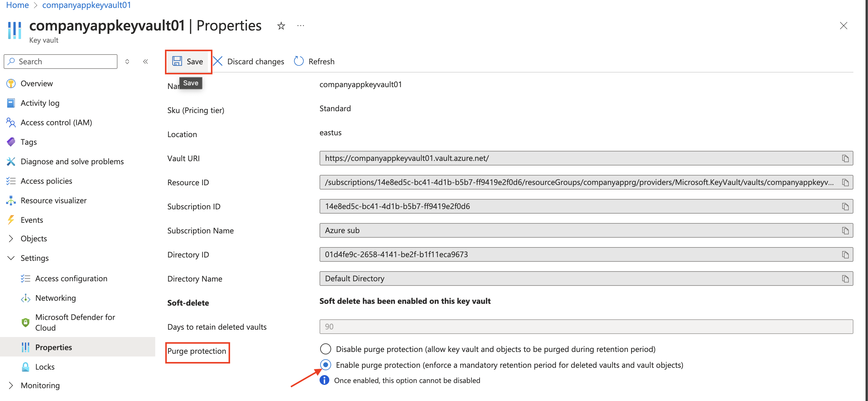
Task: Click the Events lightning bolt icon
Action: (11, 220)
